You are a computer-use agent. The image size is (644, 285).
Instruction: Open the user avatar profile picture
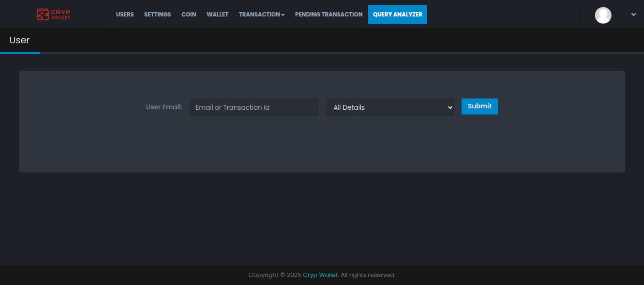603,15
